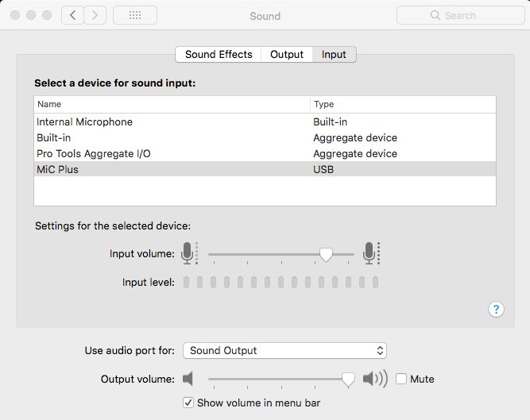Show all preferences grid icon
The image size is (530, 420).
pyautogui.click(x=135, y=15)
